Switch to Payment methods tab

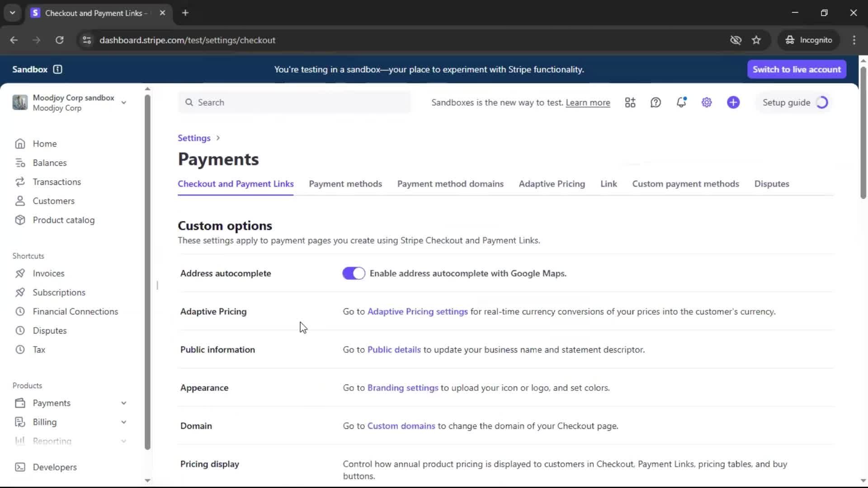[345, 184]
